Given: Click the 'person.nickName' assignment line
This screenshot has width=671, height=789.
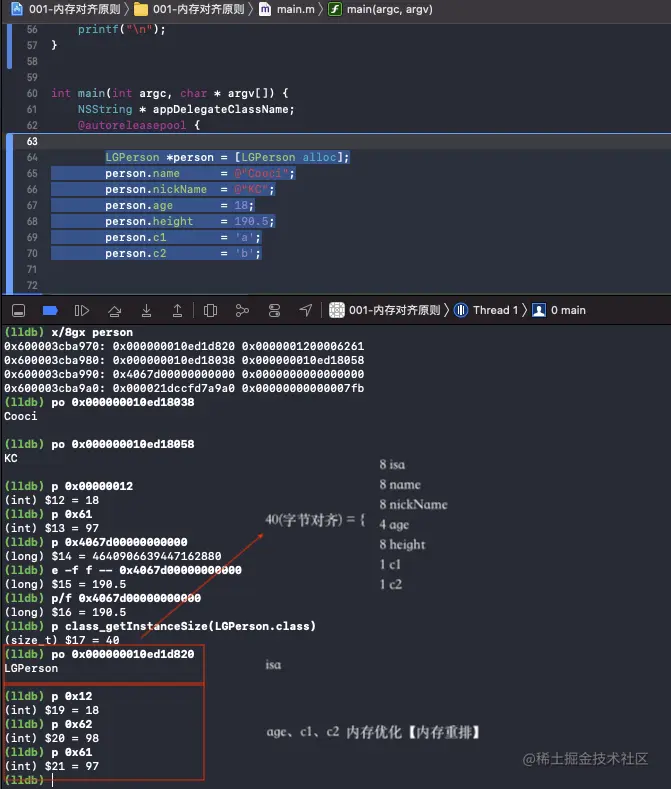Looking at the screenshot, I should pos(190,190).
